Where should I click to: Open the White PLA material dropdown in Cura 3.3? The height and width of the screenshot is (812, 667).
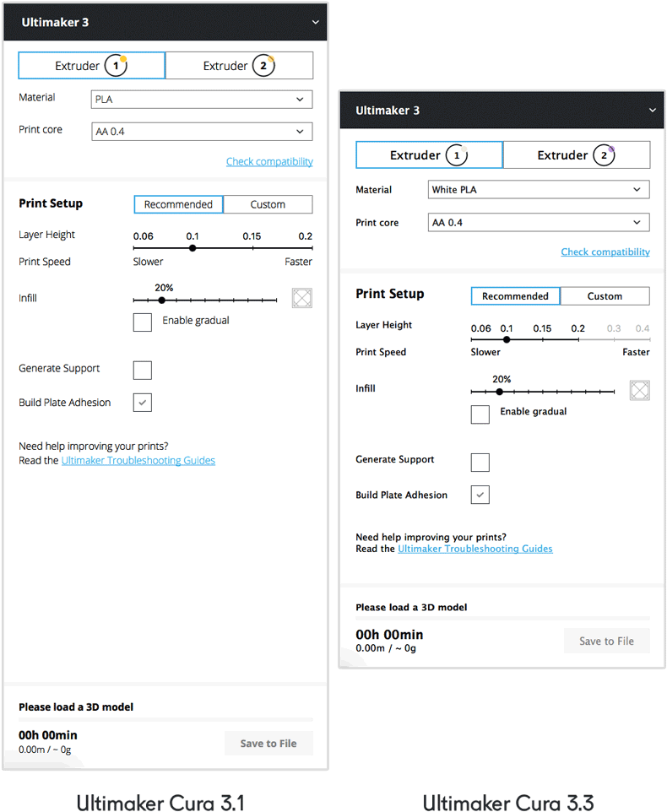coord(539,190)
